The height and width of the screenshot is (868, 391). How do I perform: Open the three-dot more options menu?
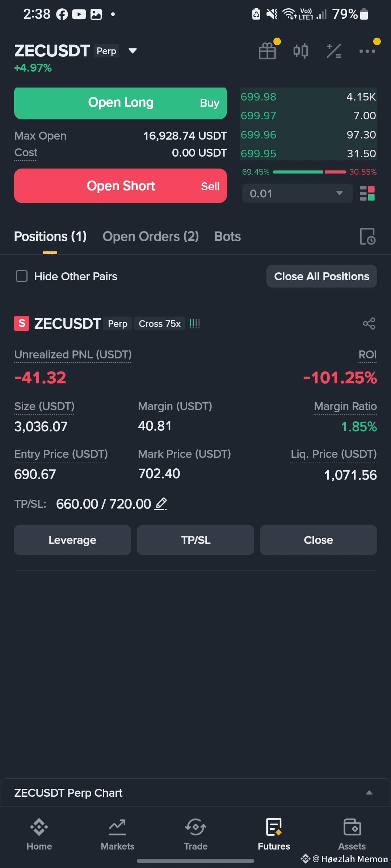(x=367, y=51)
